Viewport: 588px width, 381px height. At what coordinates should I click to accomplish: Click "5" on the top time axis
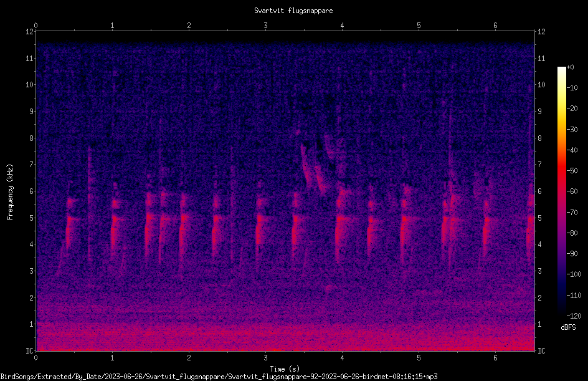[x=419, y=26]
